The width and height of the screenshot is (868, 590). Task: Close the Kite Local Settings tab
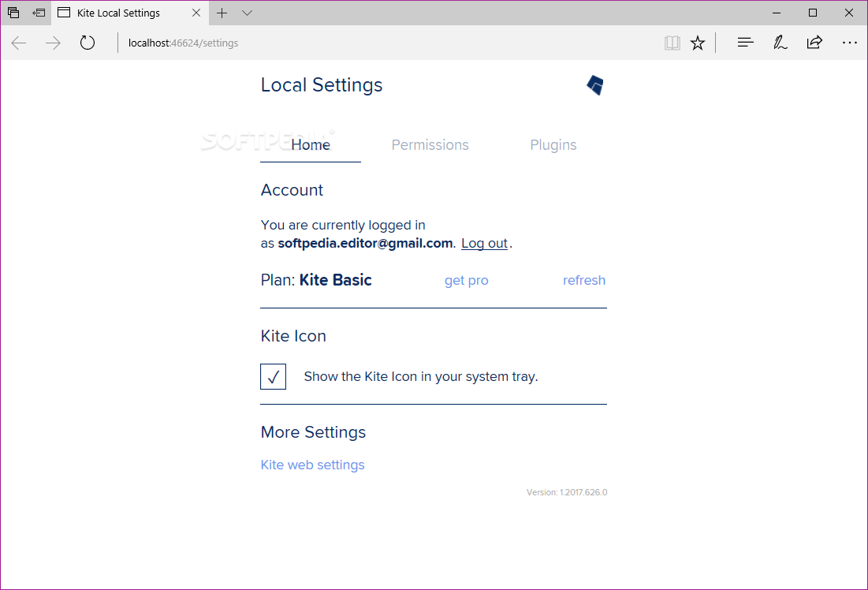(x=196, y=12)
